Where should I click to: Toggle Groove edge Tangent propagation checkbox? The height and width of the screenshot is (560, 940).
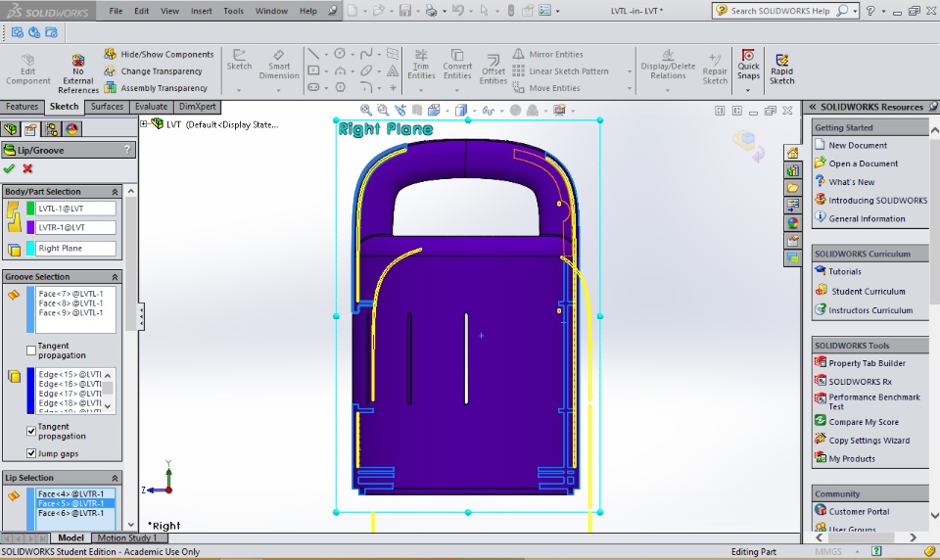coord(31,431)
